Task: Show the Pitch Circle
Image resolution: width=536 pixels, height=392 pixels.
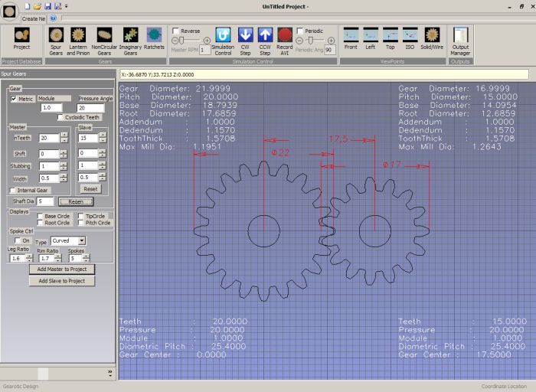Action: [x=80, y=223]
